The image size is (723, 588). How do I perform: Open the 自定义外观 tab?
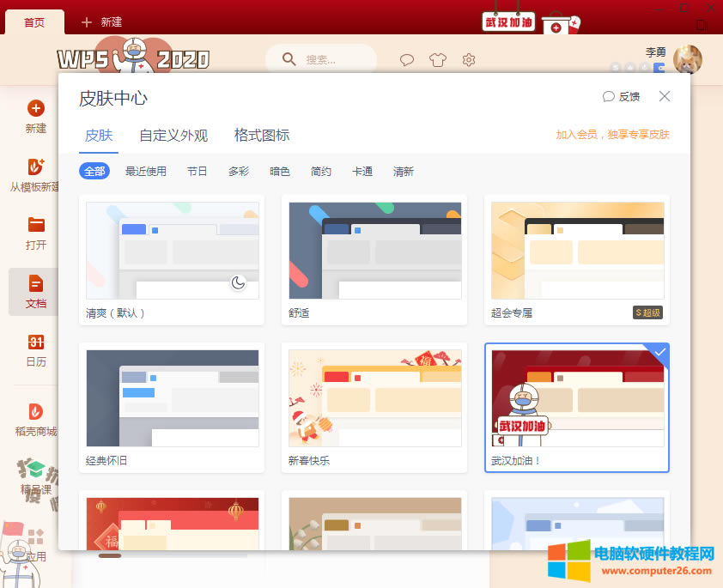click(173, 136)
